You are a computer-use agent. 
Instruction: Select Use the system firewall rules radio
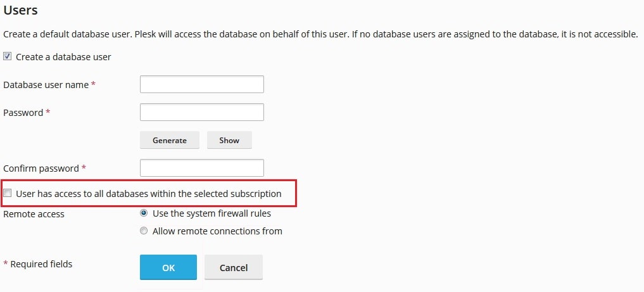(144, 213)
